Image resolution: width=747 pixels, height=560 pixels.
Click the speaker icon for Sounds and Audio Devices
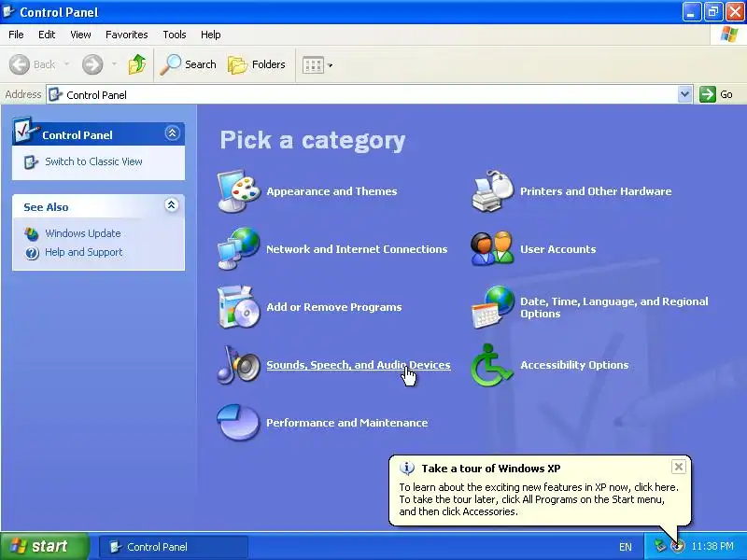pos(239,365)
